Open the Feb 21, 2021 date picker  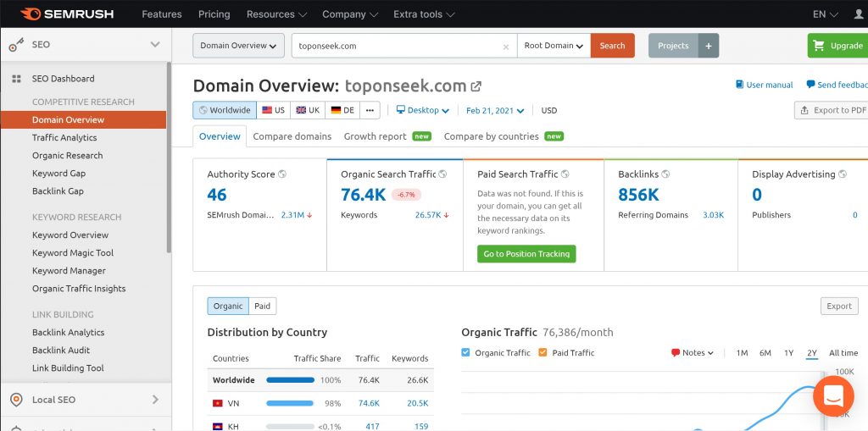(x=495, y=110)
